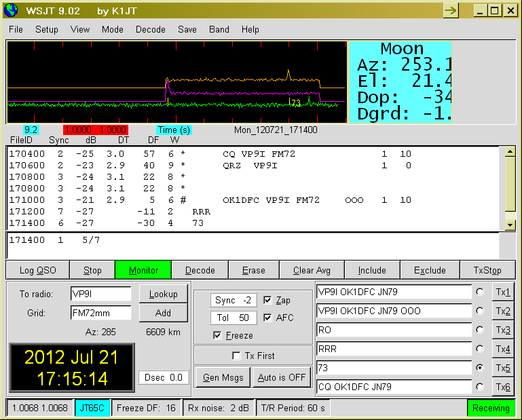Click decoded line OK1DFC VP9I FM72 OOO

click(210, 200)
